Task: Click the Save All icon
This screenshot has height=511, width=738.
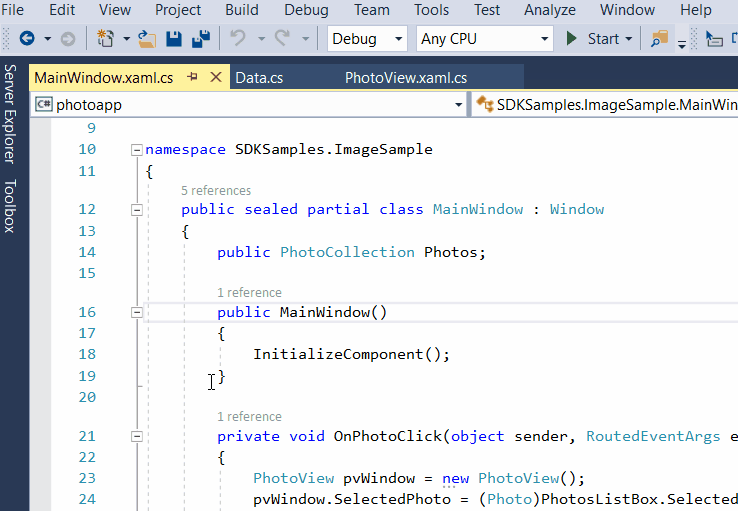Action: click(x=201, y=39)
